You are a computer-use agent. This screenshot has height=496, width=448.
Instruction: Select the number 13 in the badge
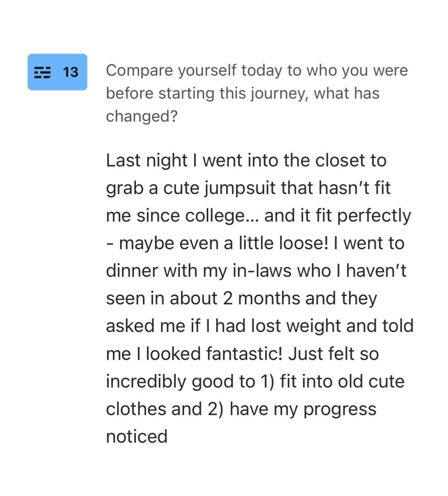(x=70, y=72)
